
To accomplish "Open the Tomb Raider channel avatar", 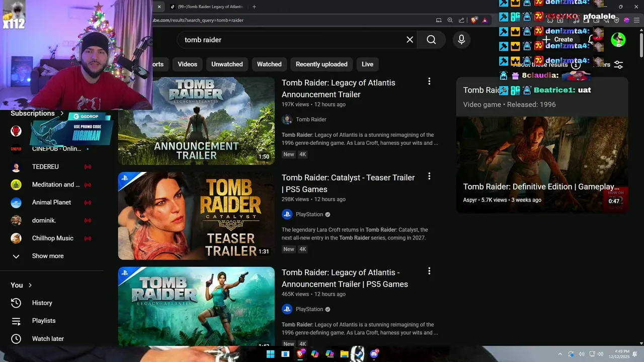I will [x=287, y=120].
